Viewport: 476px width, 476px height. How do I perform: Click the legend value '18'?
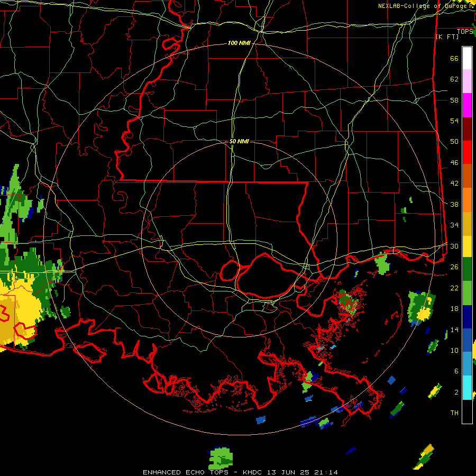(x=454, y=309)
